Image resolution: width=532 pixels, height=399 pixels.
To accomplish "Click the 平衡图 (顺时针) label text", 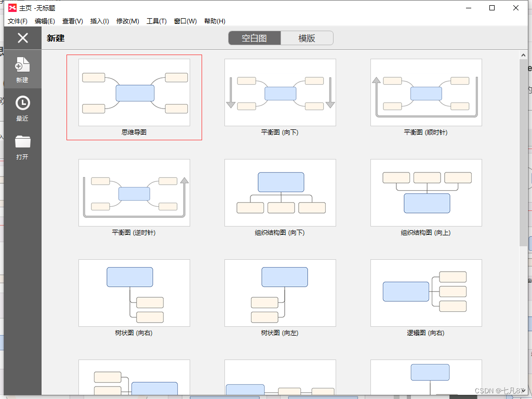I will click(x=426, y=132).
